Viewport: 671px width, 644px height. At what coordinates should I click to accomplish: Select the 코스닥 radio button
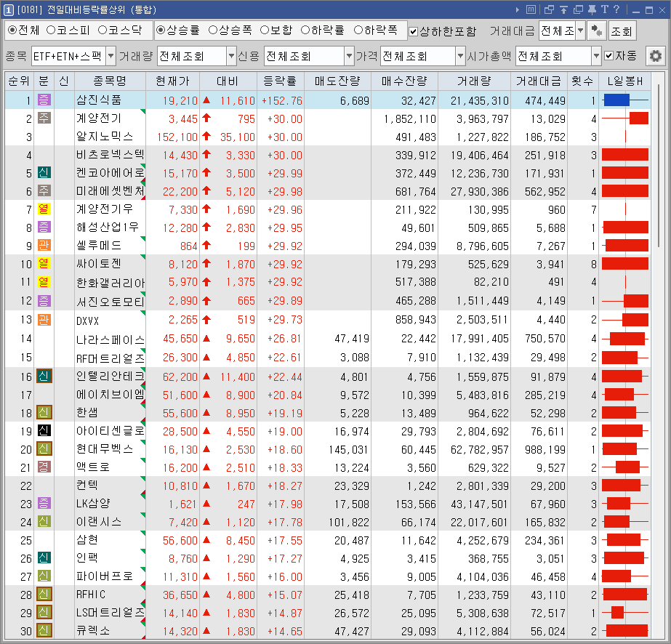coord(103,30)
